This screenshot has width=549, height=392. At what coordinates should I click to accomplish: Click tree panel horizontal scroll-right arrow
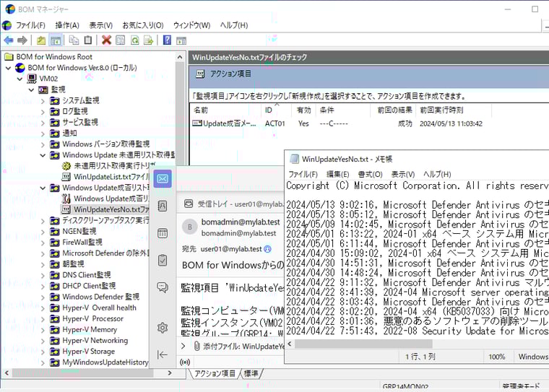[x=170, y=373]
